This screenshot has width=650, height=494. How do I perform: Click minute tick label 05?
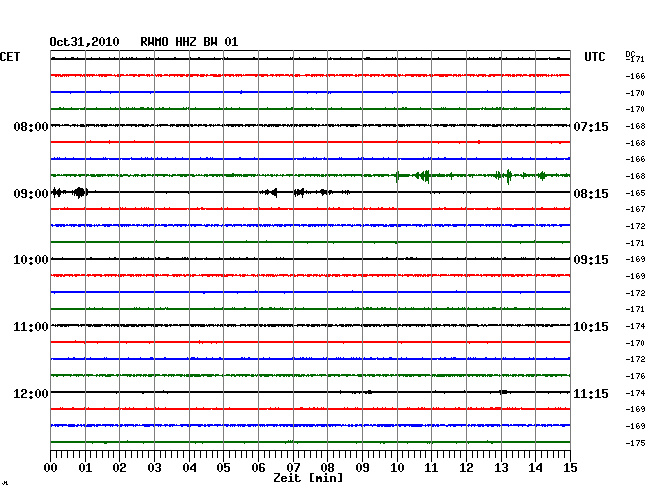[223, 468]
